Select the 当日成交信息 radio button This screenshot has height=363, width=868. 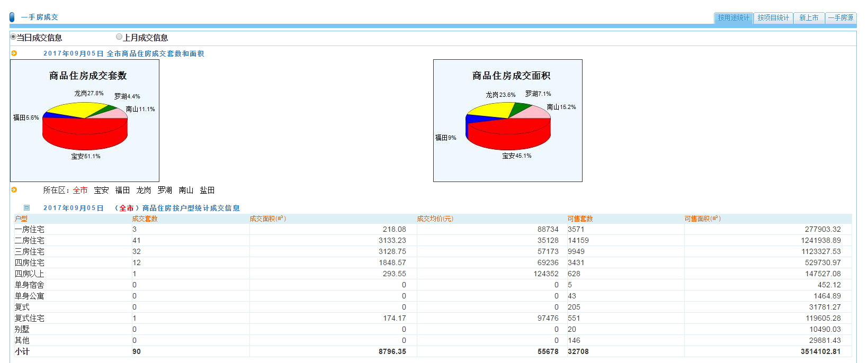(x=13, y=37)
